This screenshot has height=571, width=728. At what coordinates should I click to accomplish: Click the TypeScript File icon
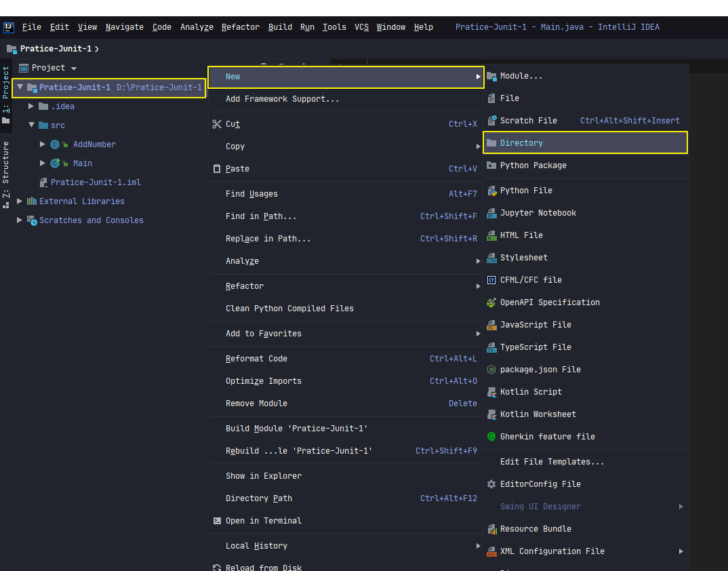(x=491, y=347)
